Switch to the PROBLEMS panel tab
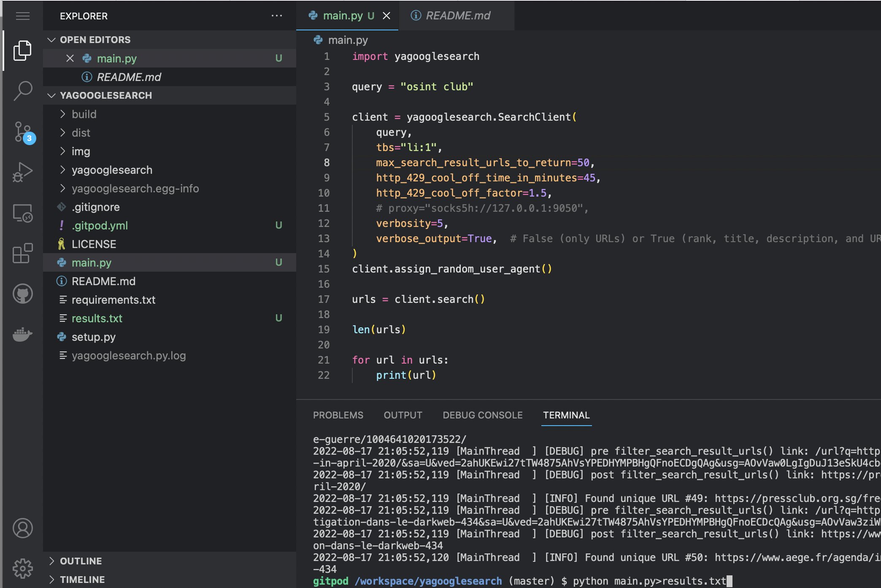881x588 pixels. coord(338,415)
